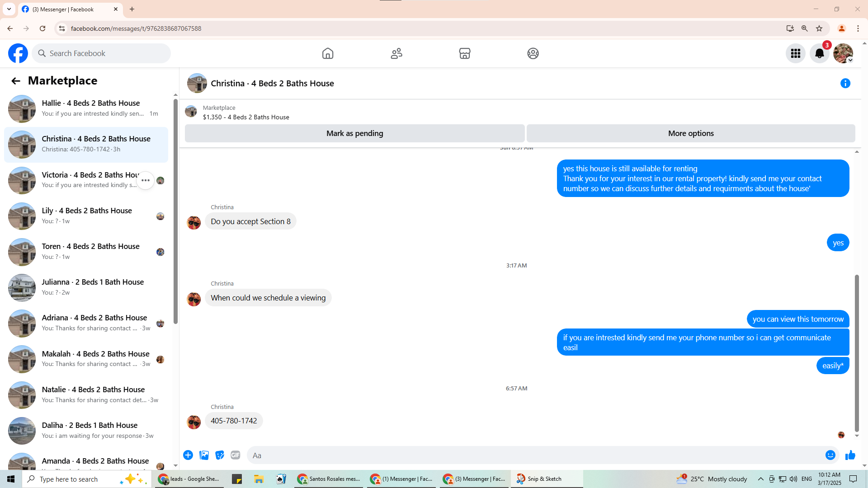Viewport: 868px width, 488px height.
Task: Click the message text '405-780-1742'
Action: tap(234, 421)
